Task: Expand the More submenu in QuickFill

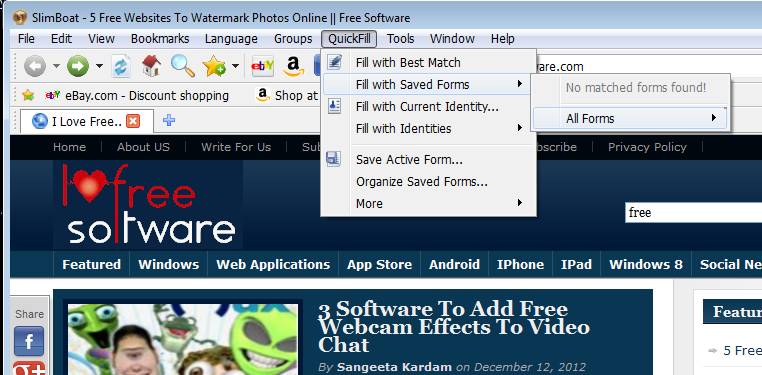Action: [x=429, y=203]
